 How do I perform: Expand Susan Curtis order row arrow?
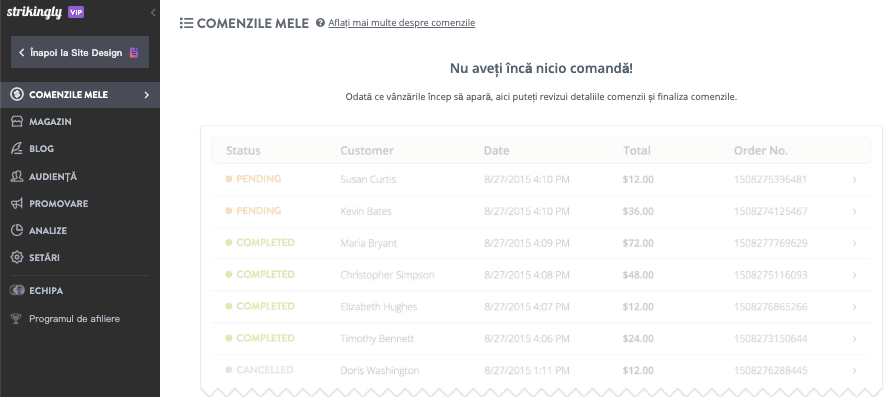855,180
